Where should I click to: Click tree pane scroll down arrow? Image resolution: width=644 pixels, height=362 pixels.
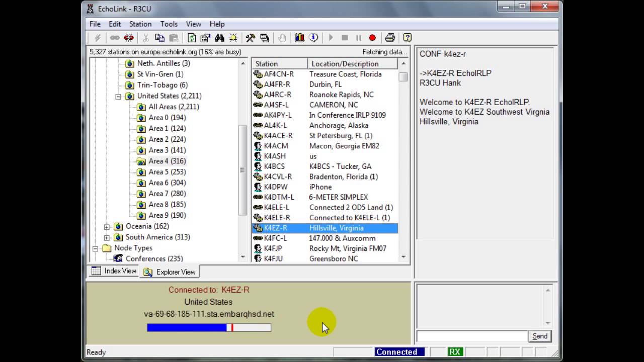243,257
